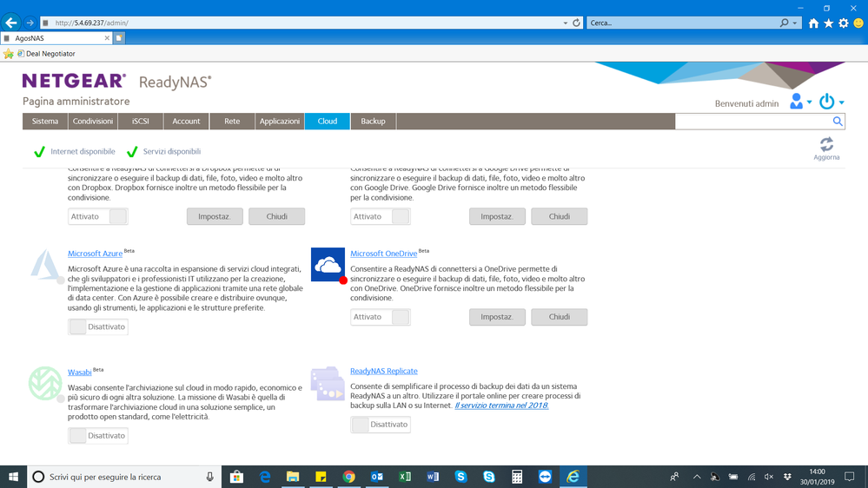868x488 pixels.
Task: Click Dropbox Chiudi button
Action: [x=277, y=216]
